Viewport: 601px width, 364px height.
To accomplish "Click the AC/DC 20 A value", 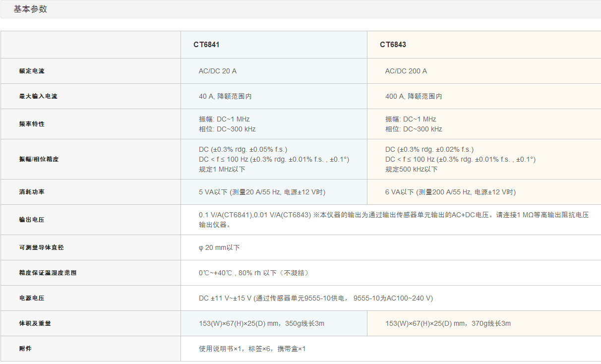I will [218, 71].
